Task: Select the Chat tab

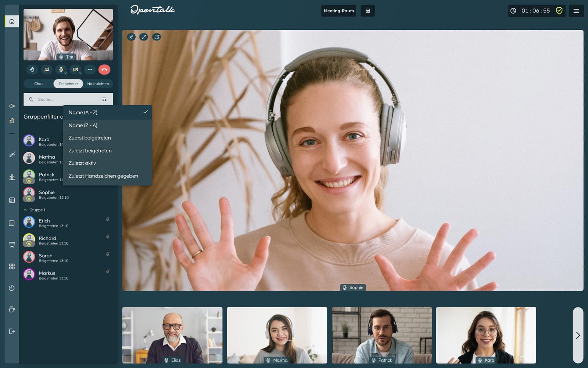Action: pyautogui.click(x=39, y=84)
